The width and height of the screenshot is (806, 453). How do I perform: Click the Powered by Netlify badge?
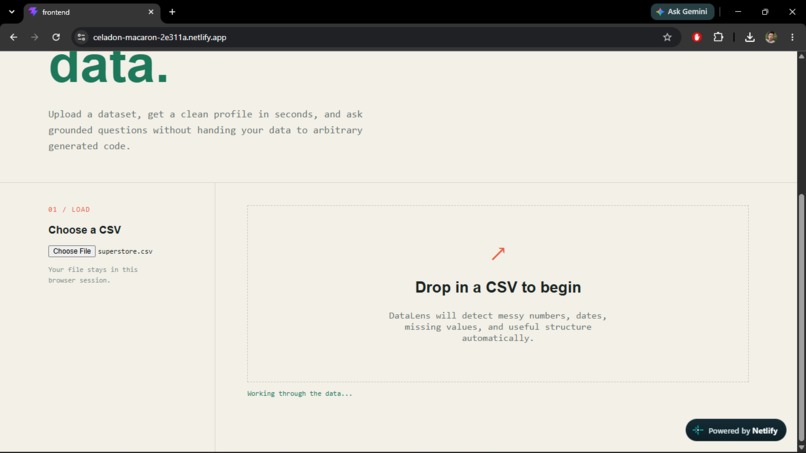736,430
